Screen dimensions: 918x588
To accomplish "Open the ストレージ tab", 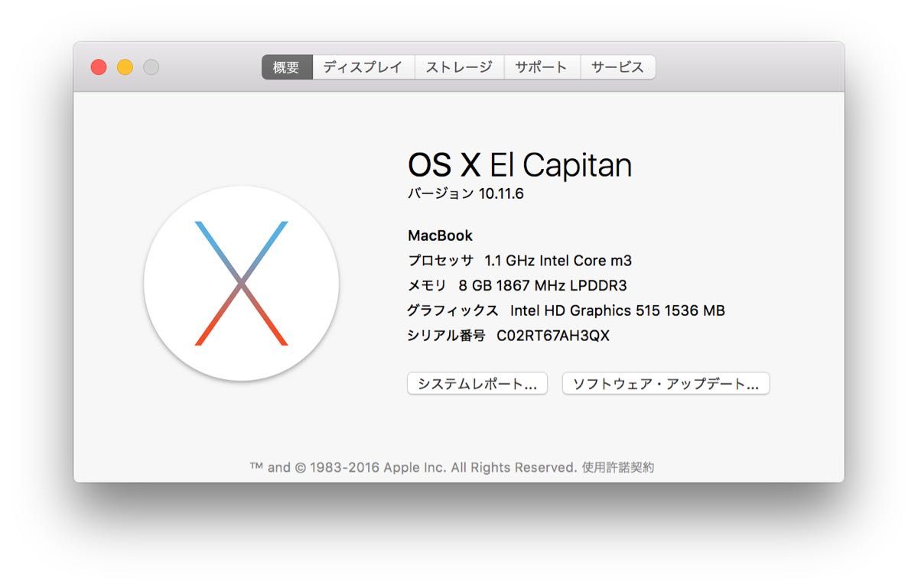I will (x=459, y=67).
